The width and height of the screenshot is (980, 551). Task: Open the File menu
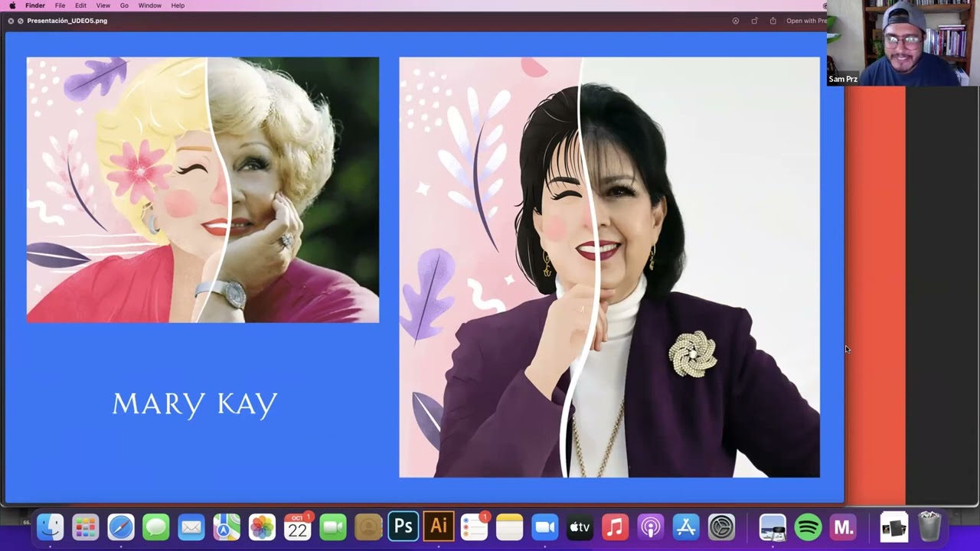60,5
